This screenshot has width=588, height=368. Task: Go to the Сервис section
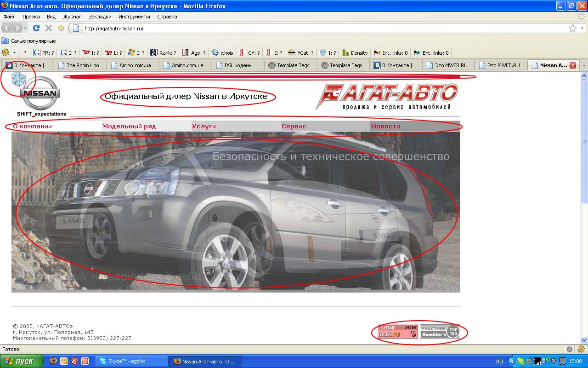pos(294,126)
